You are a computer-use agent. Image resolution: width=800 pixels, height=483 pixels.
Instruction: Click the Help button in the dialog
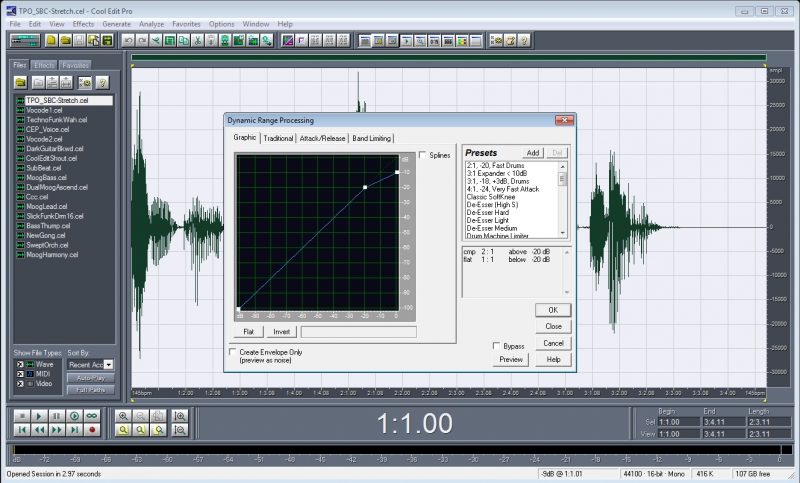(x=553, y=360)
